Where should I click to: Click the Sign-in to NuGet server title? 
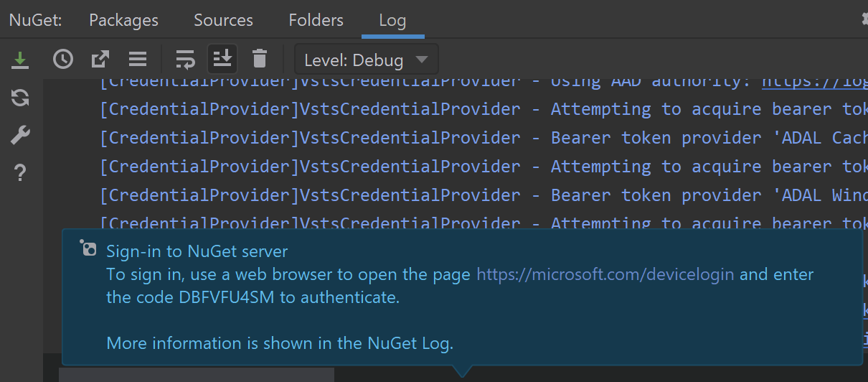point(197,251)
